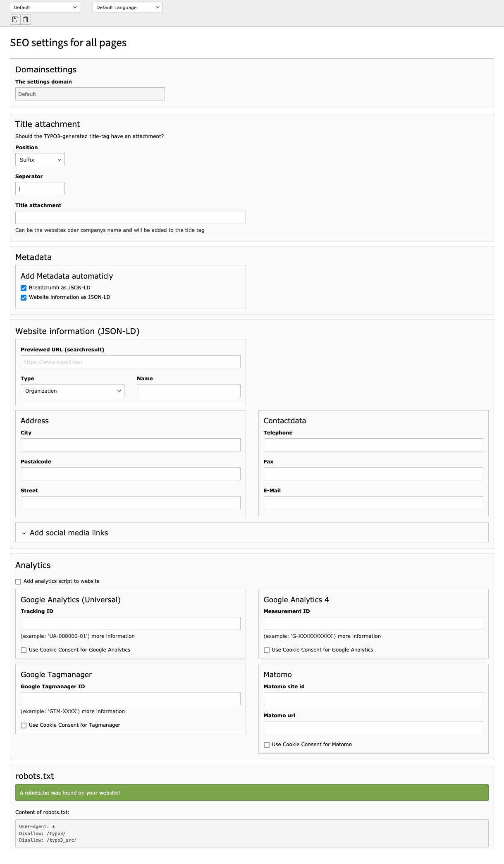Uncheck Breadcrumb as JSON-LD
504x864 pixels.
pyautogui.click(x=24, y=287)
